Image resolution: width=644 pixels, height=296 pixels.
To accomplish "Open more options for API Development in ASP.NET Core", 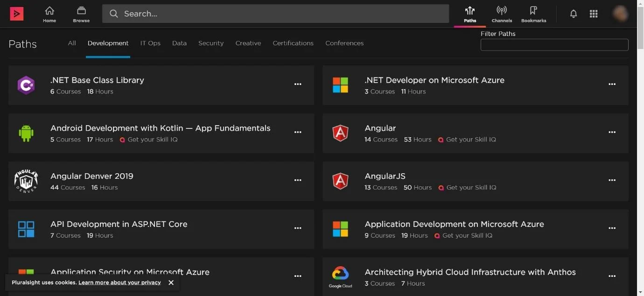I will [x=298, y=228].
